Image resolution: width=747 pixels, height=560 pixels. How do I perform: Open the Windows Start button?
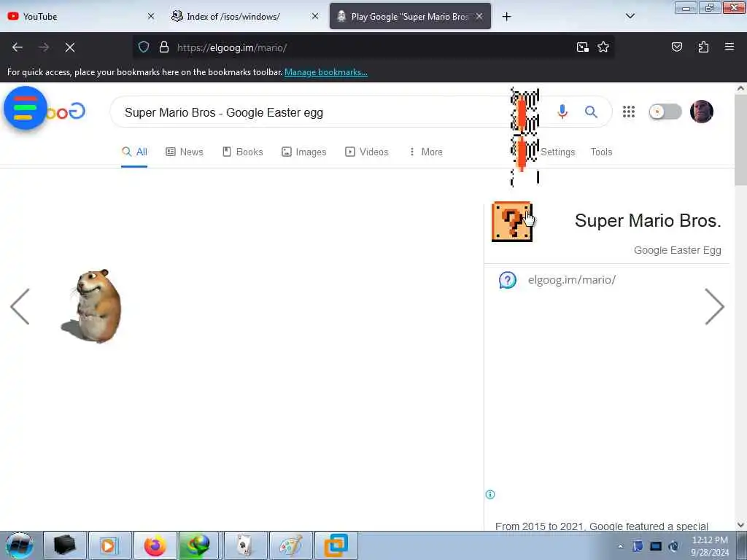pyautogui.click(x=19, y=545)
